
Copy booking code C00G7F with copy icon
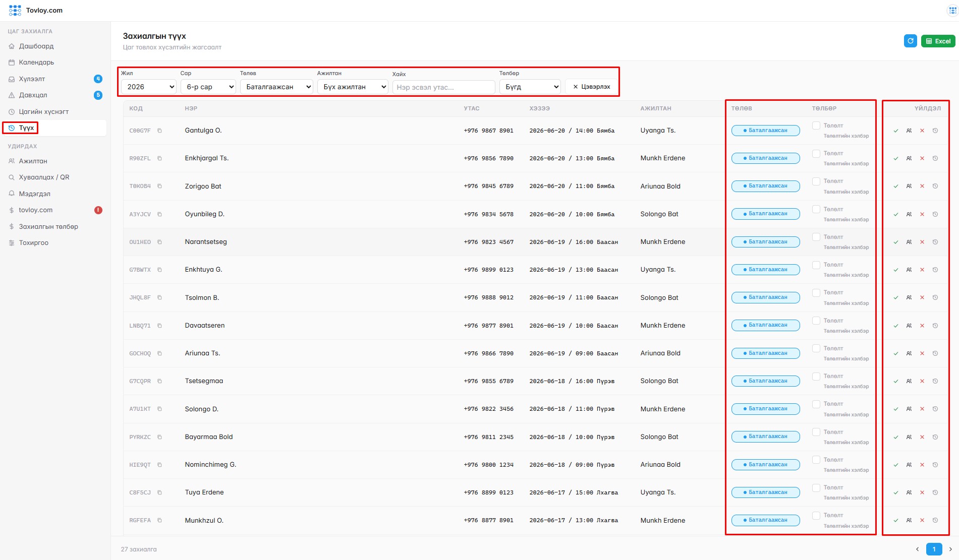click(159, 131)
